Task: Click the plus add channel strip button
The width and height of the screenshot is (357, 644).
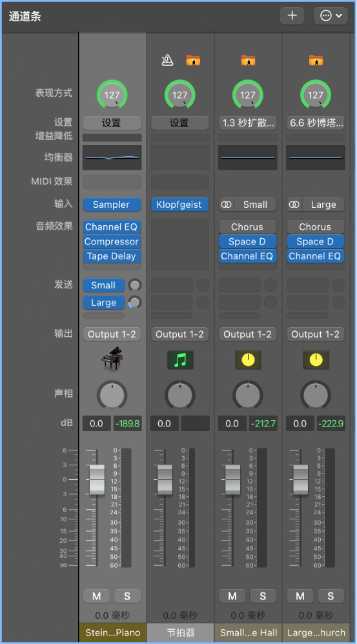Action: (292, 15)
